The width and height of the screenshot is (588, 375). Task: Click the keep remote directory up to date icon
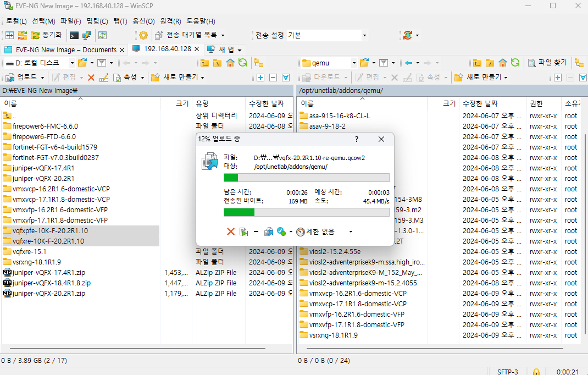[x=102, y=35]
